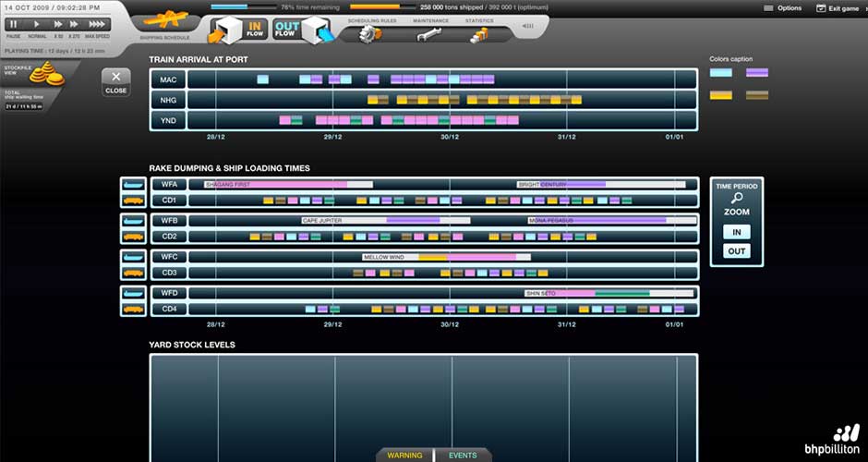Click Exit game
868x462 pixels.
click(x=838, y=8)
